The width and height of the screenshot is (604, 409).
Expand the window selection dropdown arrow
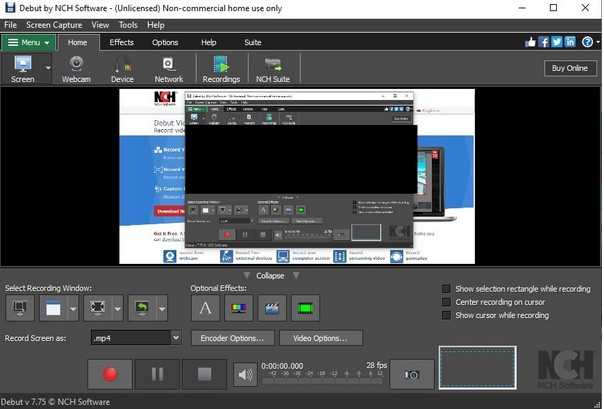(x=73, y=308)
